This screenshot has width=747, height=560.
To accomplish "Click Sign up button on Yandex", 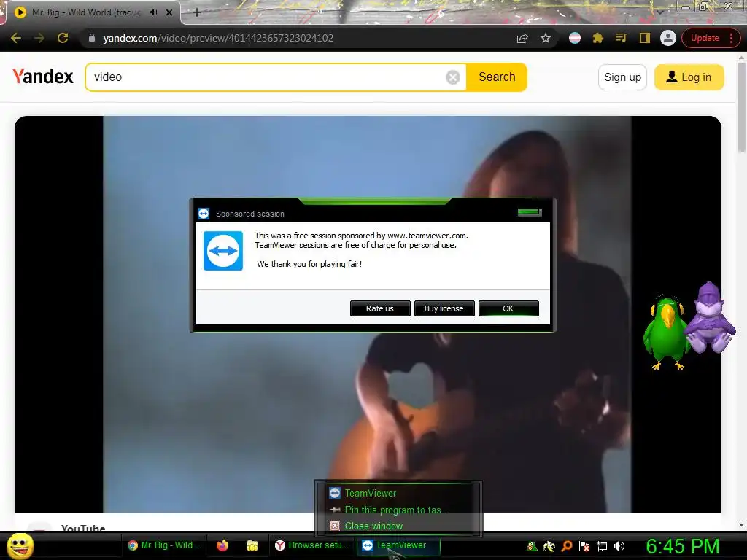I will tap(622, 77).
